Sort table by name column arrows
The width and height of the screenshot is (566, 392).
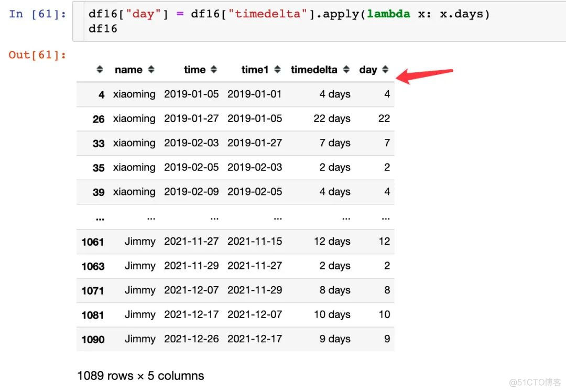coord(151,69)
